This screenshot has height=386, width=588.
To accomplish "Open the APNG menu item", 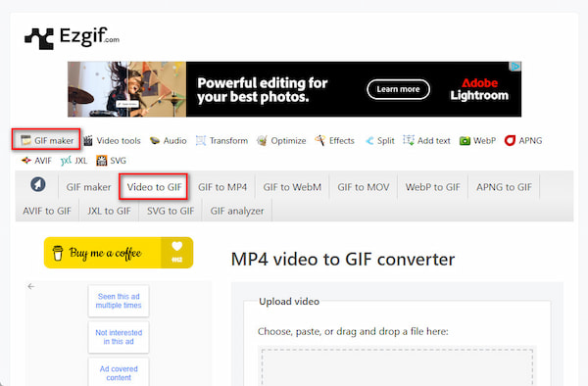I will tap(523, 140).
